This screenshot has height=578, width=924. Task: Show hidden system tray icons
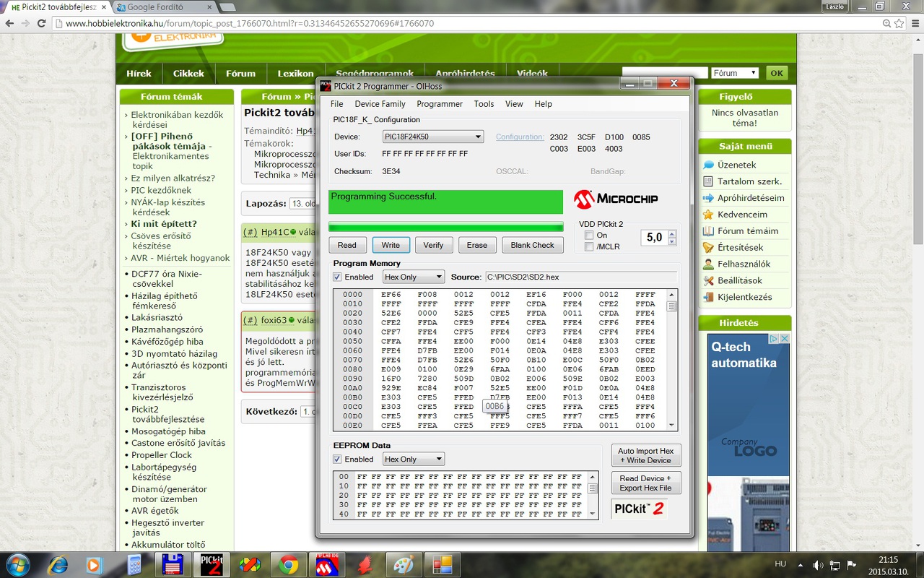(799, 564)
